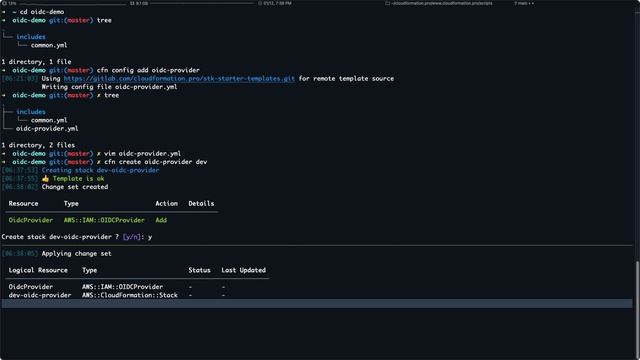Image resolution: width=640 pixels, height=360 pixels.
Task: Click the 'cfn create oidc-provider dev' command
Action: tap(156, 162)
